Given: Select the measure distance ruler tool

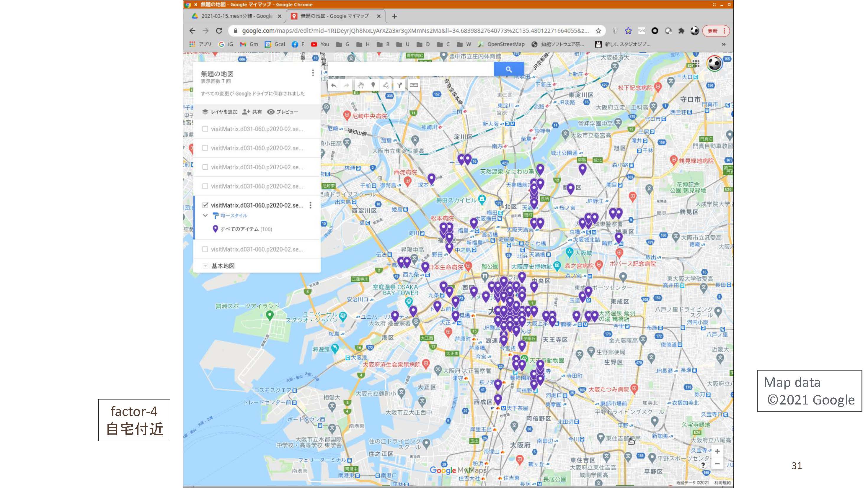Looking at the screenshot, I should point(414,85).
